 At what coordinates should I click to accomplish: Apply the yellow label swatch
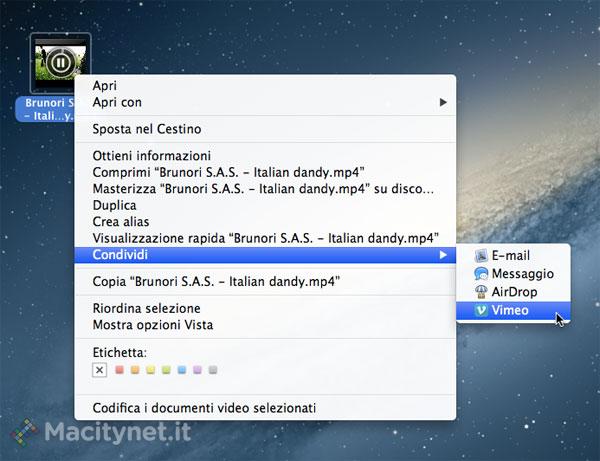click(x=150, y=370)
